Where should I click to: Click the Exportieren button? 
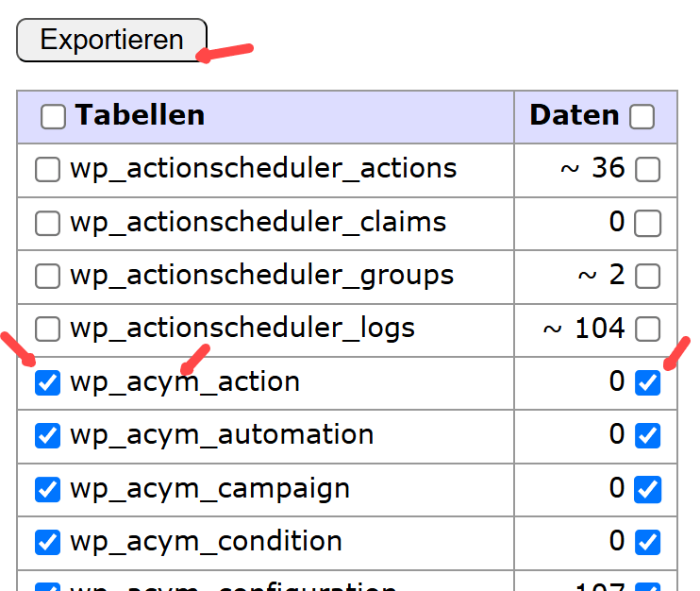(x=111, y=41)
